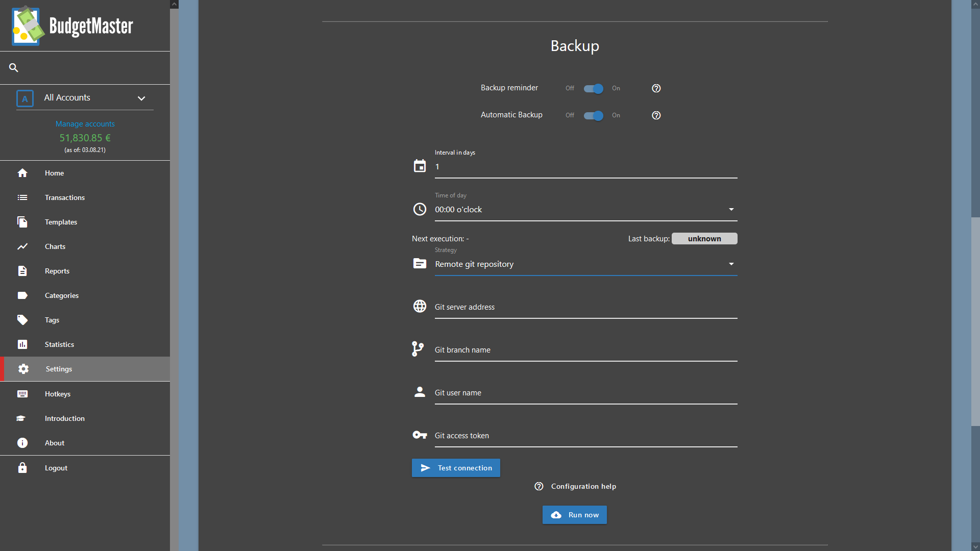Expand the All Accounts dropdown
The width and height of the screenshot is (980, 551).
click(x=141, y=98)
